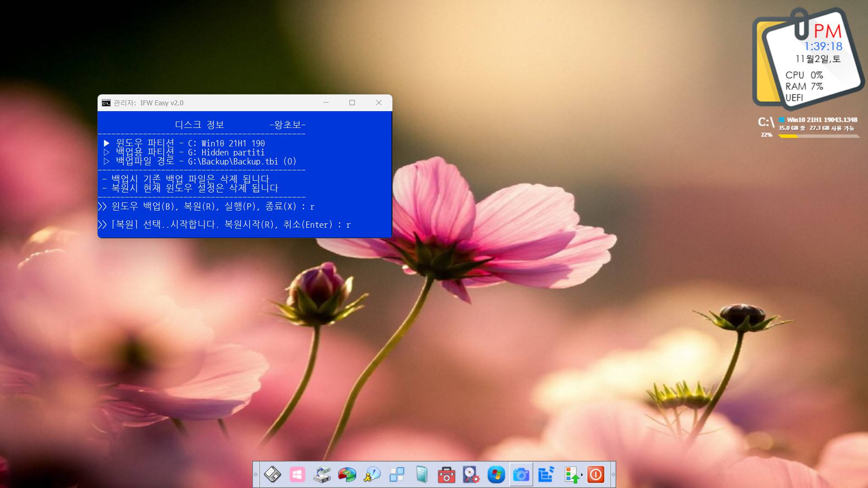This screenshot has height=488, width=868.
Task: Minimize the IFW Easy v2.0 window
Action: [x=325, y=103]
